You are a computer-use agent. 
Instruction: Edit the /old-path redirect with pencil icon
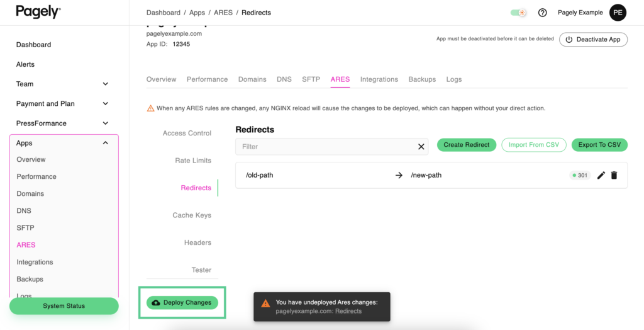pos(601,175)
